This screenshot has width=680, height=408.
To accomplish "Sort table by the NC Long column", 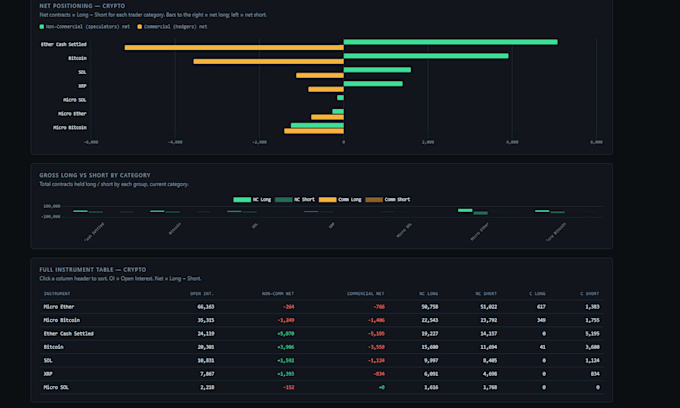I will tap(428, 294).
